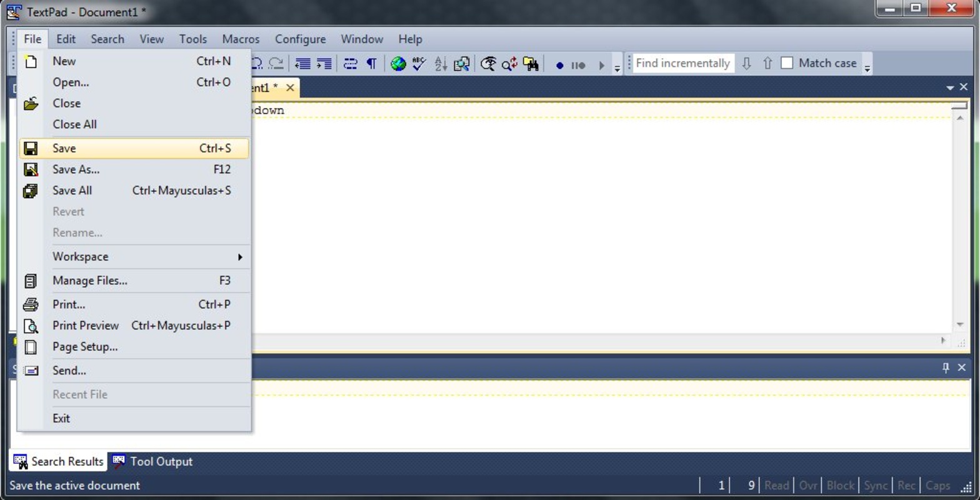Expand the Workspace submenu arrow

coord(240,257)
